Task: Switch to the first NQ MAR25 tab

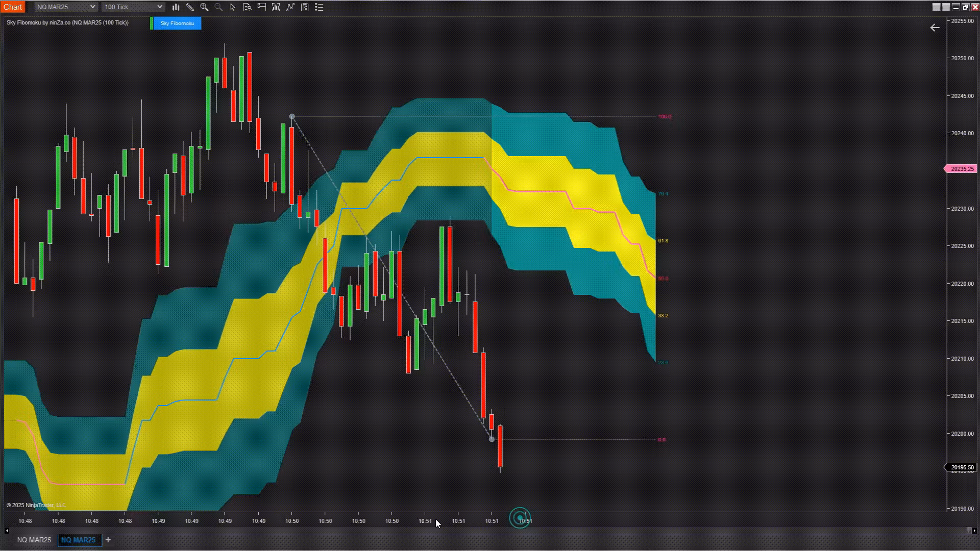Action: pyautogui.click(x=34, y=540)
